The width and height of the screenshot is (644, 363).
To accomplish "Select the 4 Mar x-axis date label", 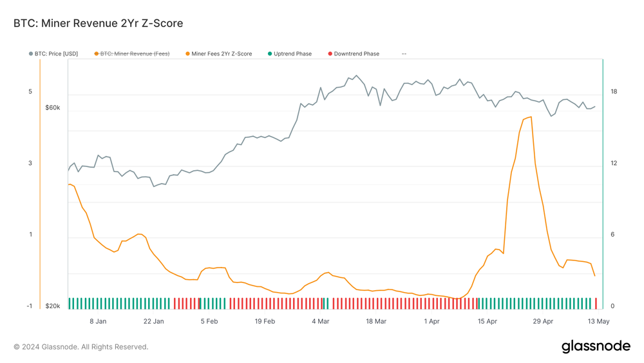I will tap(320, 321).
